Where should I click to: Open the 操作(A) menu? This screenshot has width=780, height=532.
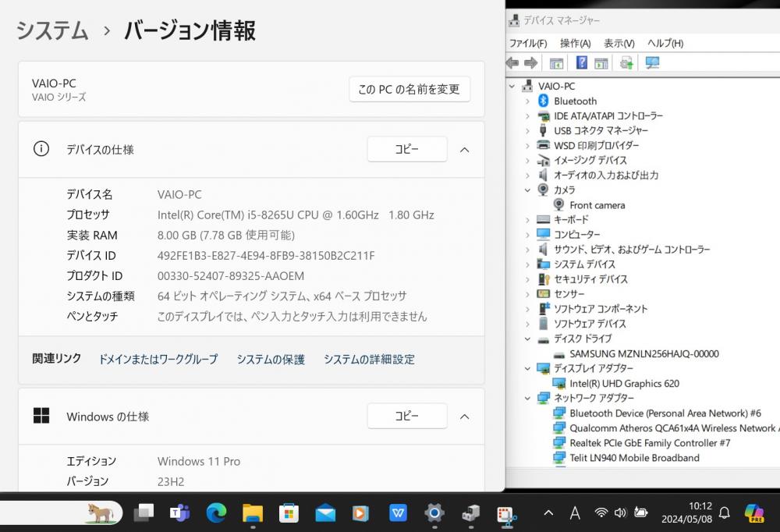tap(575, 43)
